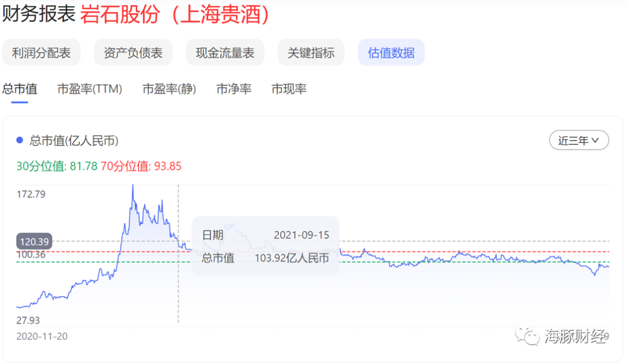
Task: Click the 2020-11-20 start date label
Action: tap(42, 336)
